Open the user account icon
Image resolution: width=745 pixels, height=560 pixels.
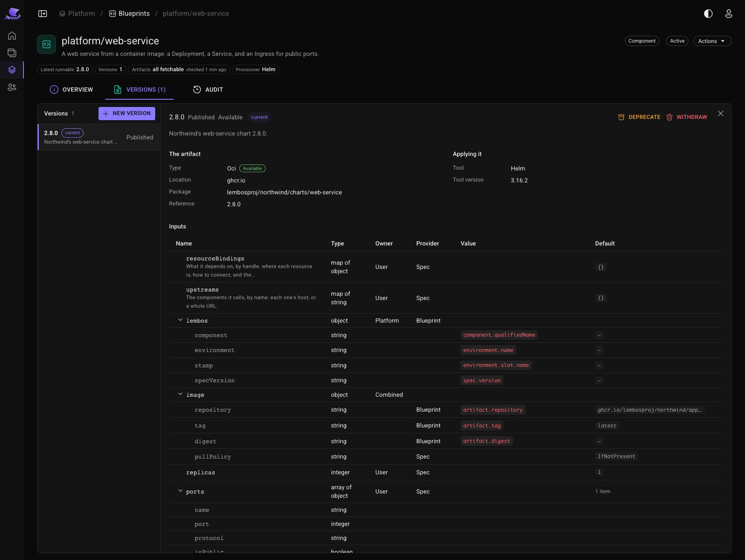click(729, 14)
